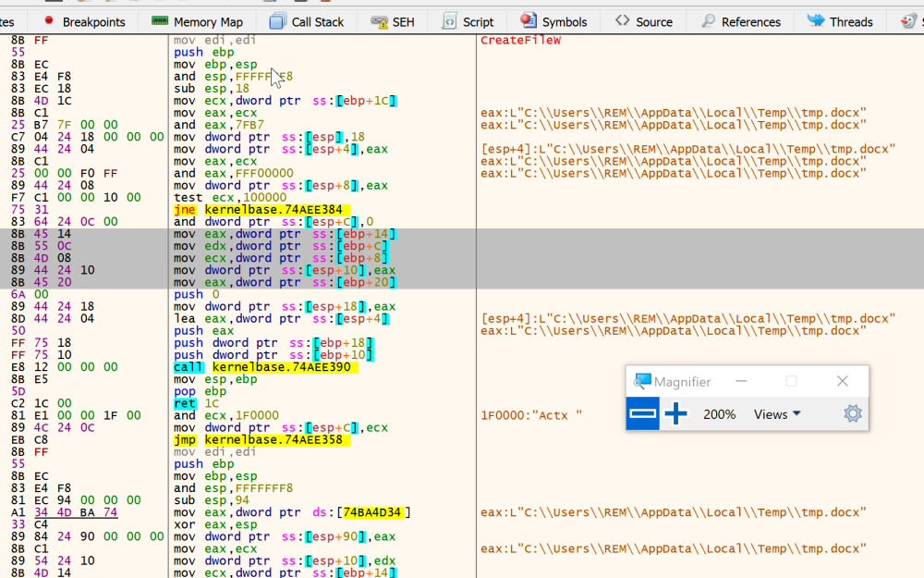Image resolution: width=924 pixels, height=578 pixels.
Task: Zoom out using the Magnifier minus button
Action: click(x=642, y=413)
